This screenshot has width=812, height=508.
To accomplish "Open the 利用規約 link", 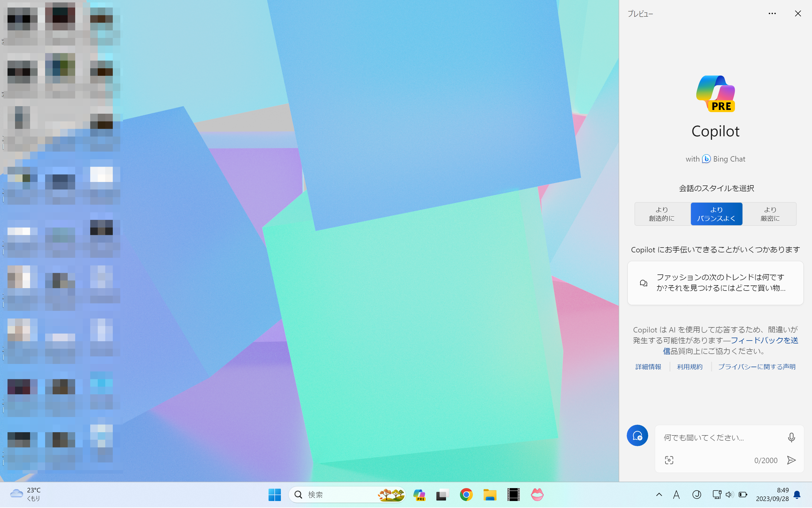I will tap(690, 367).
